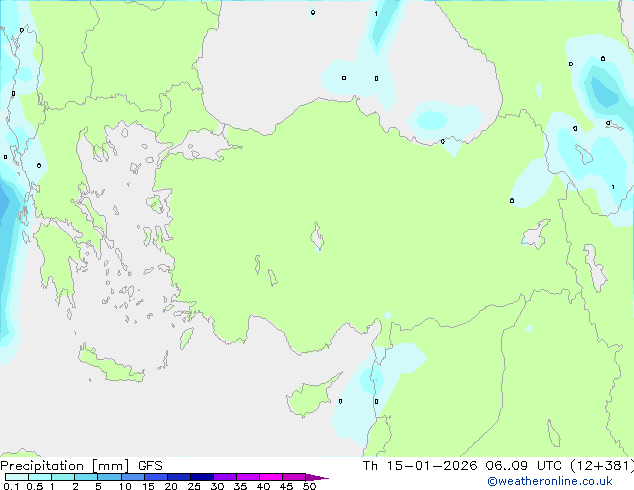This screenshot has width=634, height=490.
Task: Click the ©weatheronline.co.uk credit text
Action: tap(550, 481)
